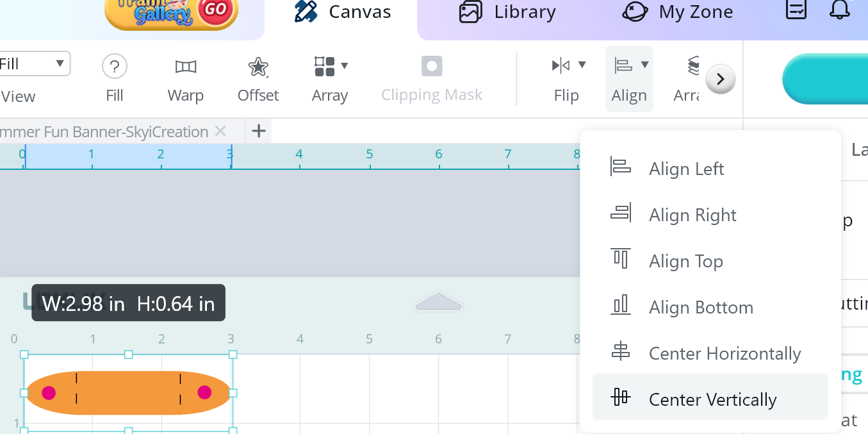Select Align Bottom option

700,307
